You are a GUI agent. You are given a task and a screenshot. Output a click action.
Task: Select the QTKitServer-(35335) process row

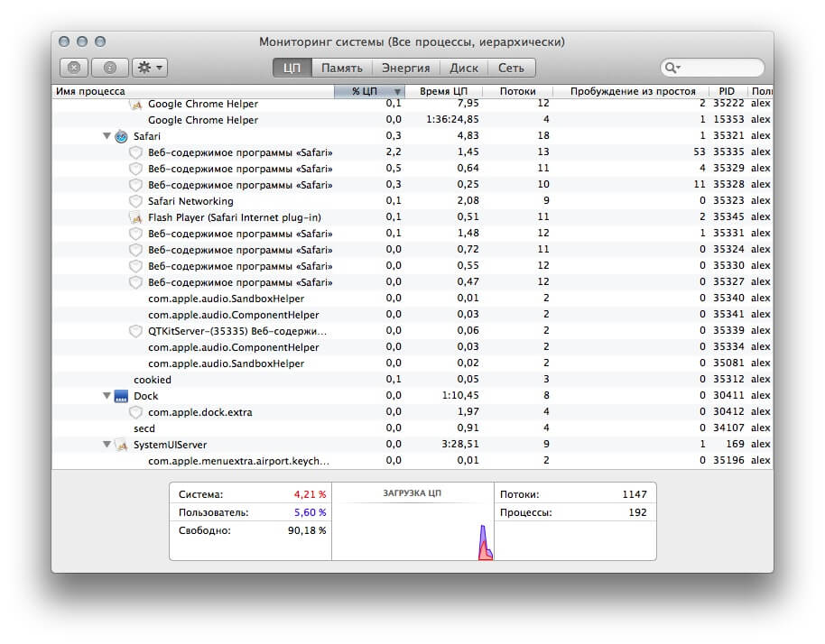click(412, 331)
